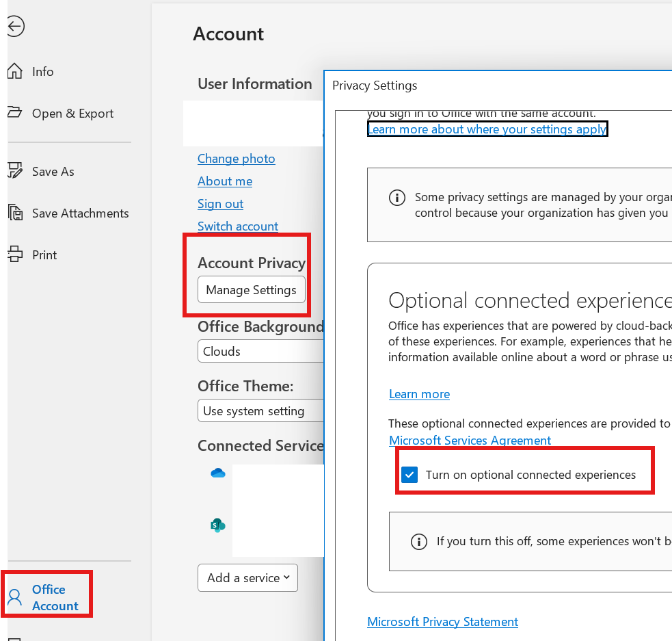Click the back arrow icon
The height and width of the screenshot is (641, 672).
pyautogui.click(x=16, y=27)
